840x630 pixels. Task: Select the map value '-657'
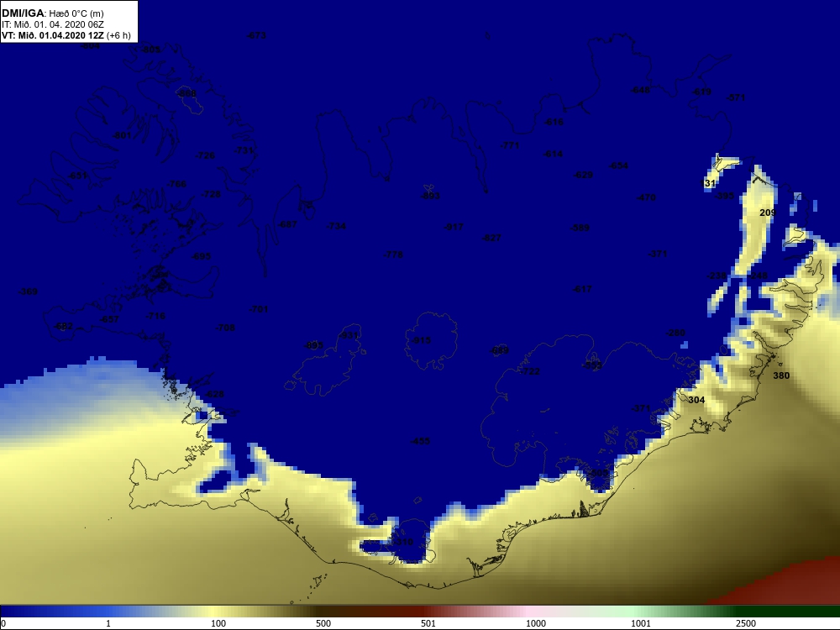pos(110,318)
